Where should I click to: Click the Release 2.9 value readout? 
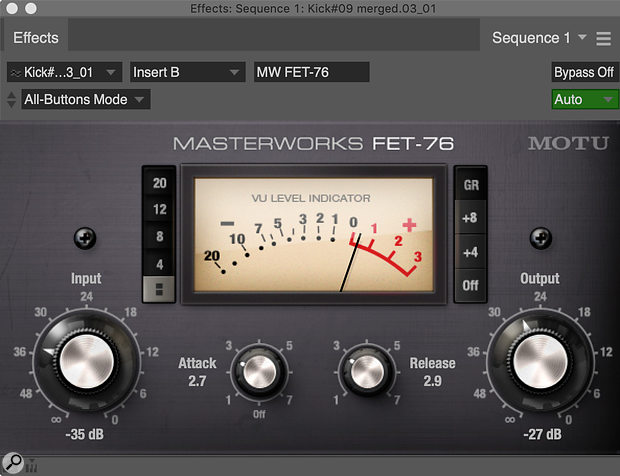pos(432,381)
